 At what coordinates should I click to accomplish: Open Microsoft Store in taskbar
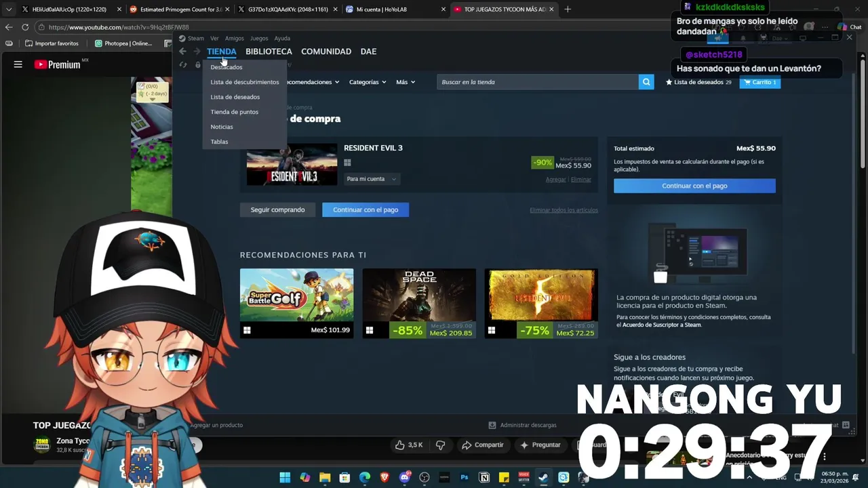click(x=344, y=478)
